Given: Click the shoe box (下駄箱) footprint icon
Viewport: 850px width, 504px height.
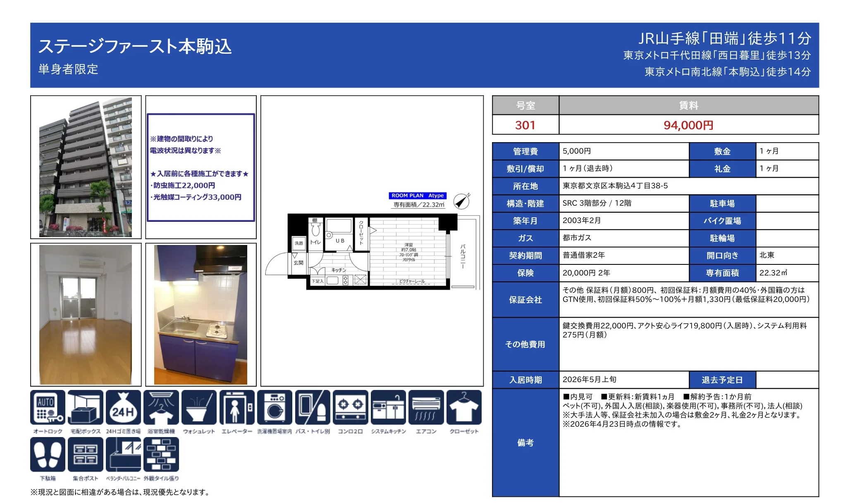Looking at the screenshot, I should pyautogui.click(x=48, y=454).
